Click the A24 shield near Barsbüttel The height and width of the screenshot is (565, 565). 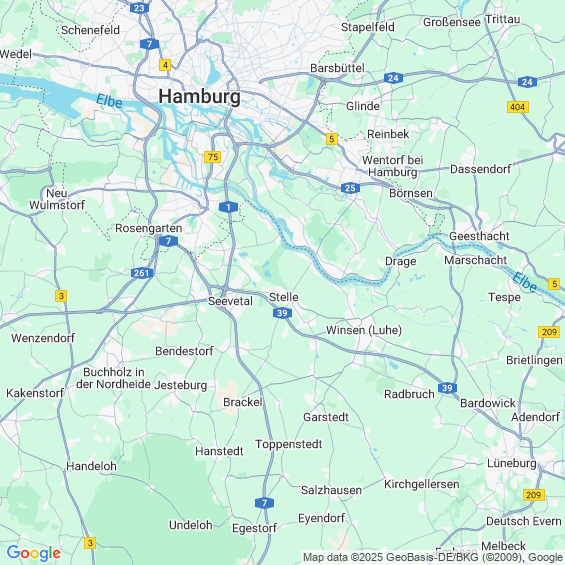coord(393,78)
